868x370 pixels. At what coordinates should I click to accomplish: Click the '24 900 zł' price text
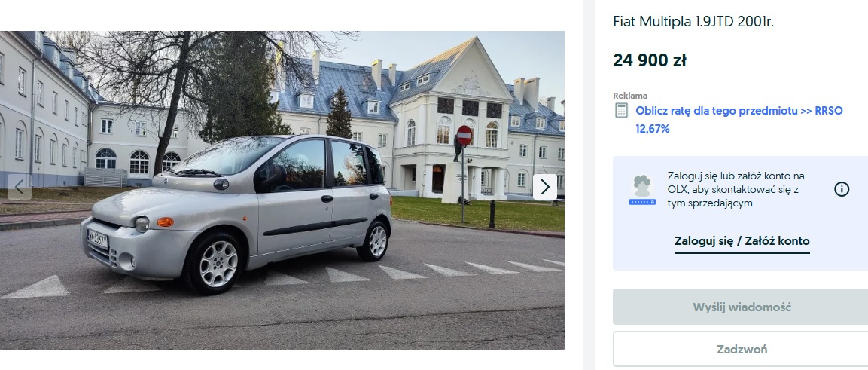tap(650, 60)
